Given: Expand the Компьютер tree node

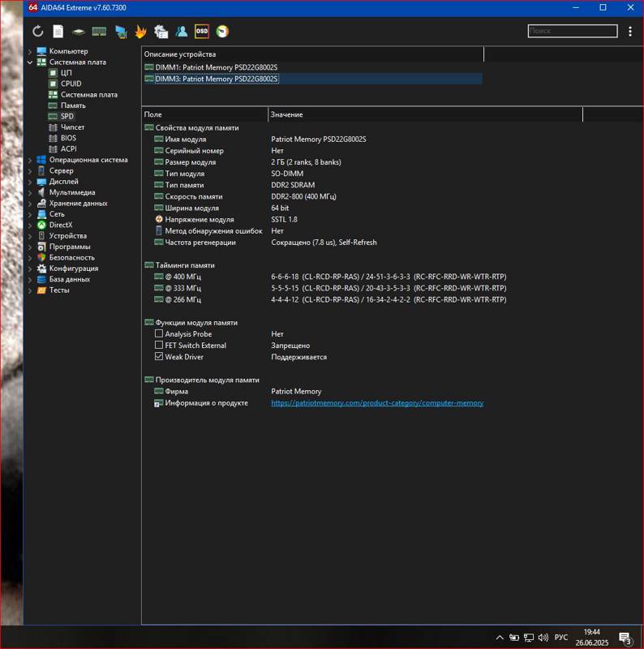Looking at the screenshot, I should [30, 51].
